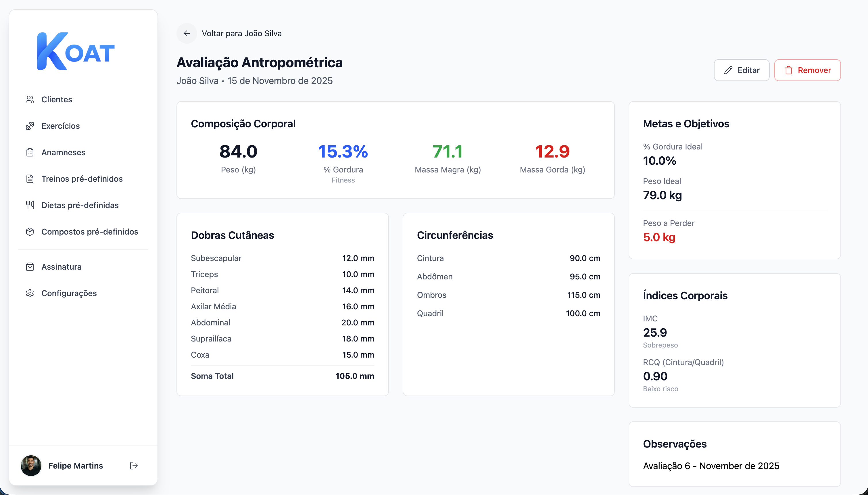Viewport: 868px width, 495px height.
Task: Click the Clientes people icon
Action: click(30, 100)
